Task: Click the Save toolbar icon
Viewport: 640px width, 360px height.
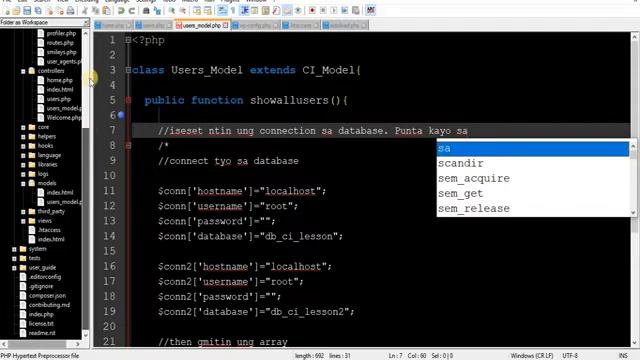Action: tap(27, 11)
